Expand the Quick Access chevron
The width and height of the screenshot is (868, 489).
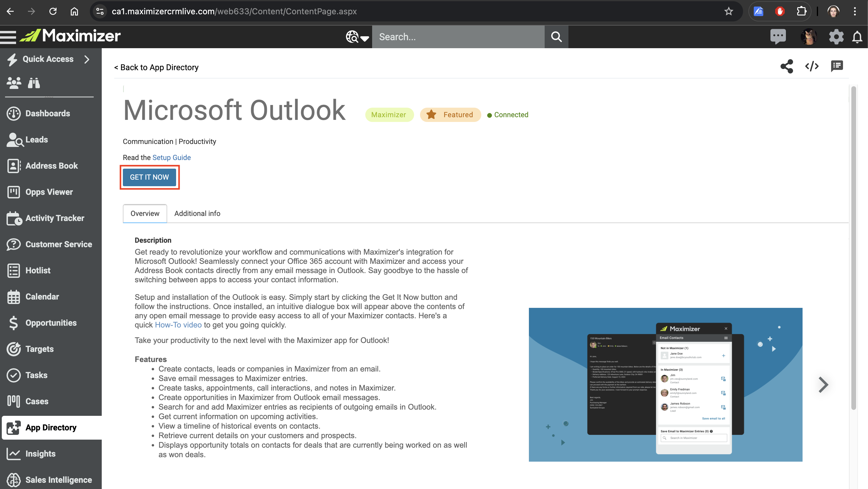87,59
